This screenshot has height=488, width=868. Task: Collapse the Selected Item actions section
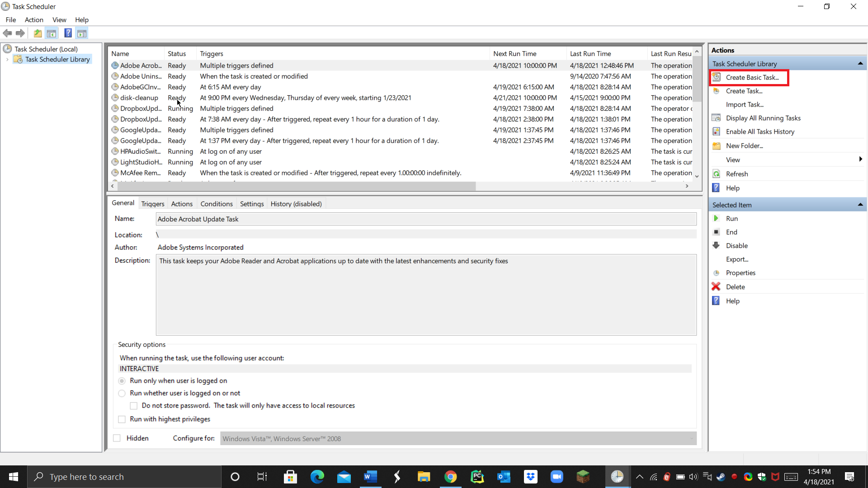(860, 205)
